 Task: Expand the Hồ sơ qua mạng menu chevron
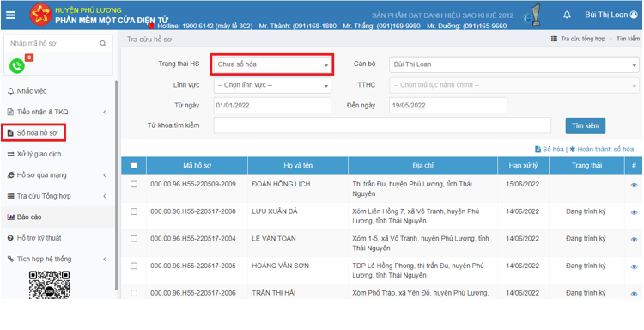pyautogui.click(x=104, y=175)
